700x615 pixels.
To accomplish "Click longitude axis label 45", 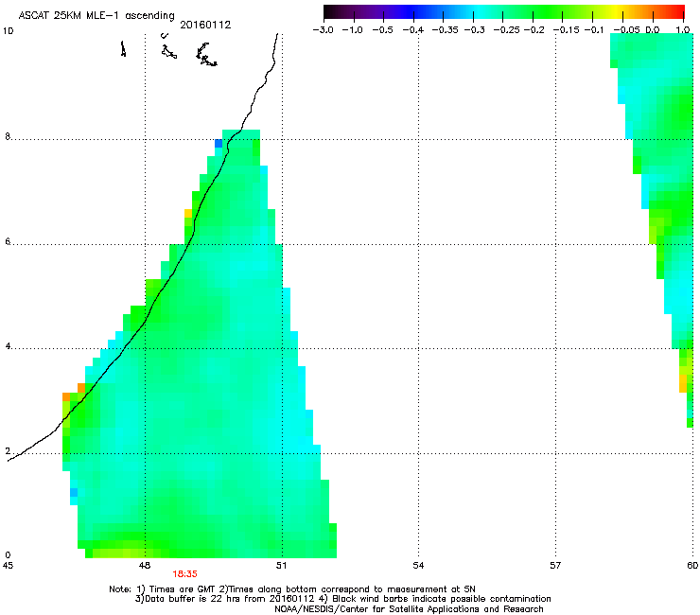I will pos(8,566).
